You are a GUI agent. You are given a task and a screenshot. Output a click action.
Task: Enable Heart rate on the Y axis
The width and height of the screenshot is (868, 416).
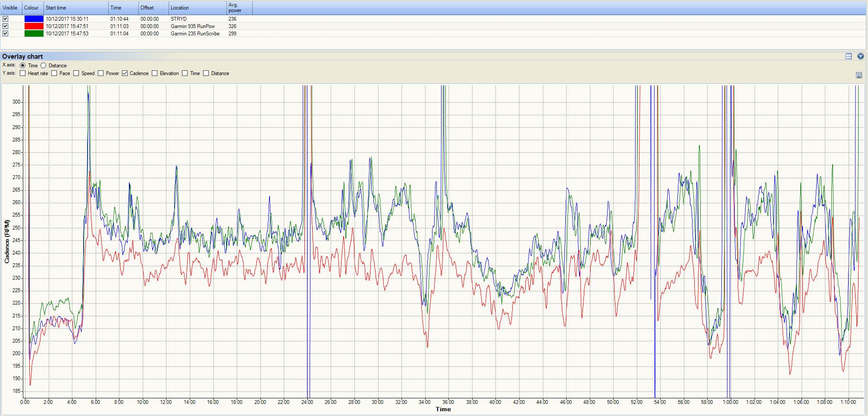pyautogui.click(x=23, y=73)
